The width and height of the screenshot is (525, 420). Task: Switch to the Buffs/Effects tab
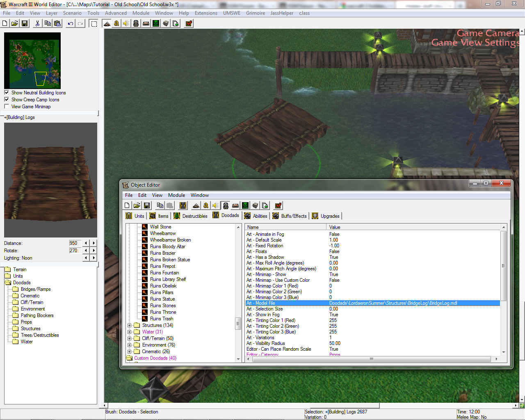coord(290,216)
